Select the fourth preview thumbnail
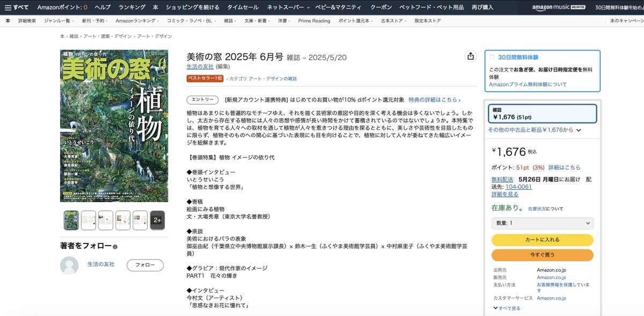Screen dimensions: 644x316 [x=123, y=220]
